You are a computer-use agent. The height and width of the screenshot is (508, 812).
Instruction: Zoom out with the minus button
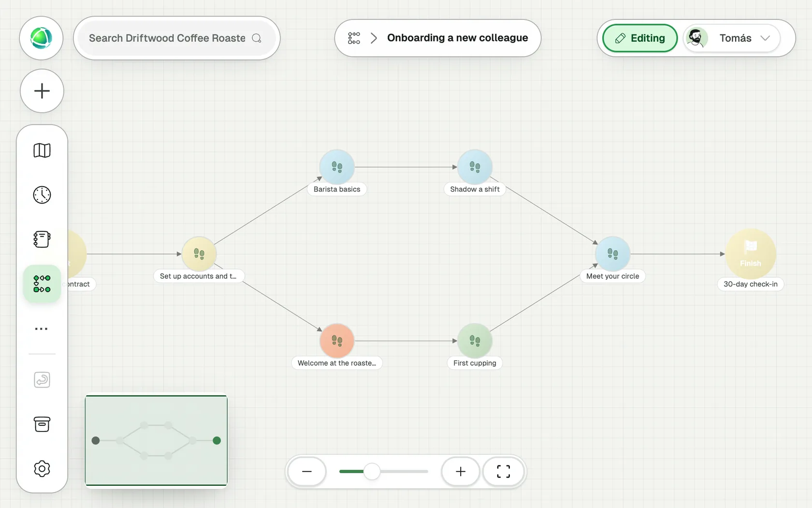coord(307,472)
